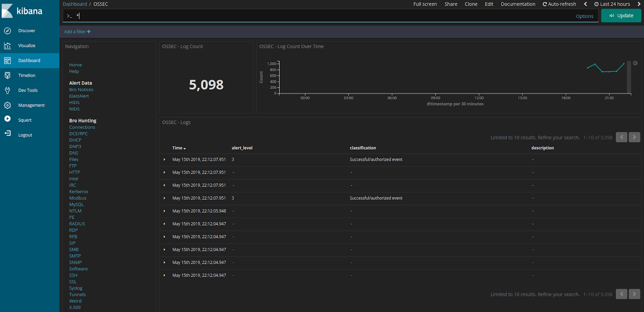Open Syslog hunting link

click(x=76, y=288)
